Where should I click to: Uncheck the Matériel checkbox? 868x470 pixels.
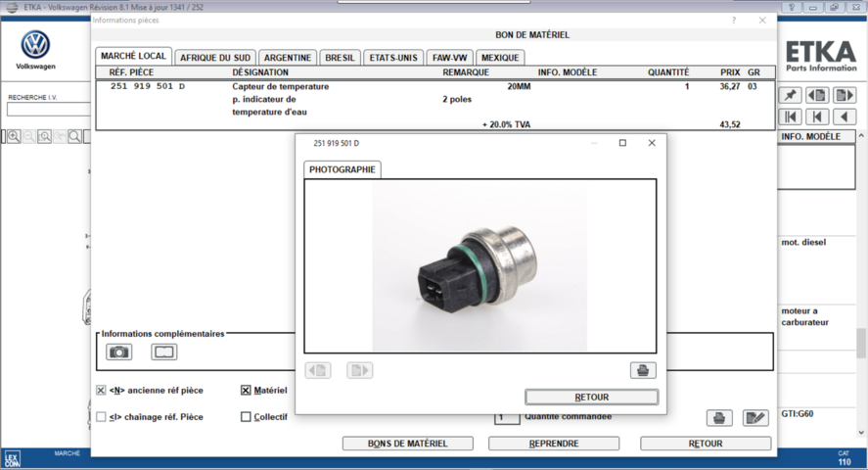[x=246, y=391]
